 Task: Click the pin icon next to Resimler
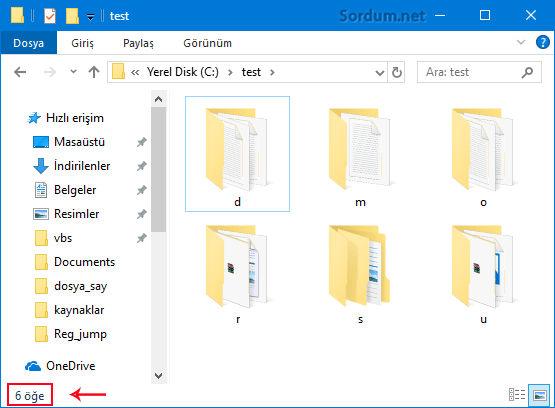tap(142, 214)
